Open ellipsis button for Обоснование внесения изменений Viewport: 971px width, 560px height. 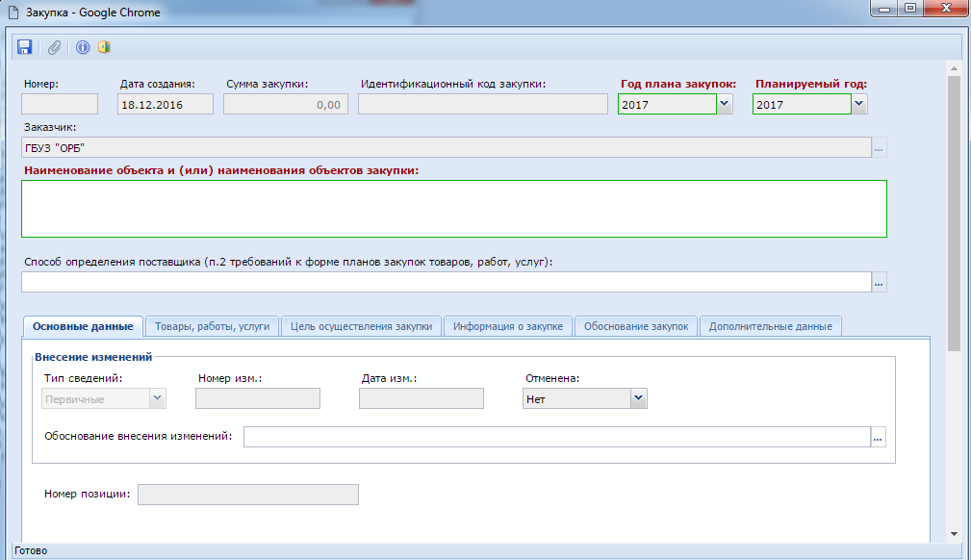click(x=878, y=438)
